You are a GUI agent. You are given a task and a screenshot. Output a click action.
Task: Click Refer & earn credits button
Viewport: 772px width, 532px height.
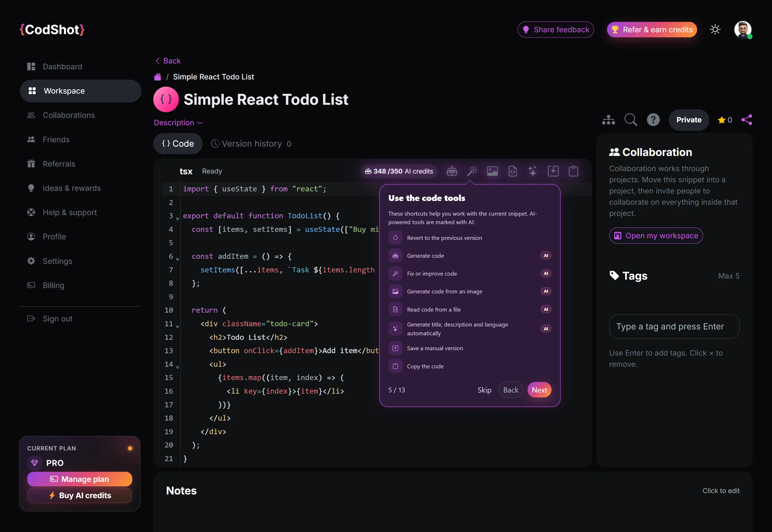coord(652,30)
